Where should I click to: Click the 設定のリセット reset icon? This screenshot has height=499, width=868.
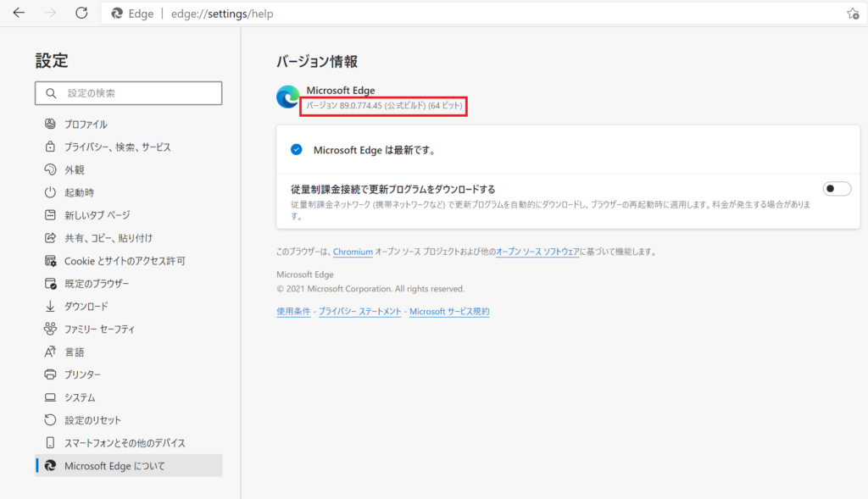[x=50, y=420]
